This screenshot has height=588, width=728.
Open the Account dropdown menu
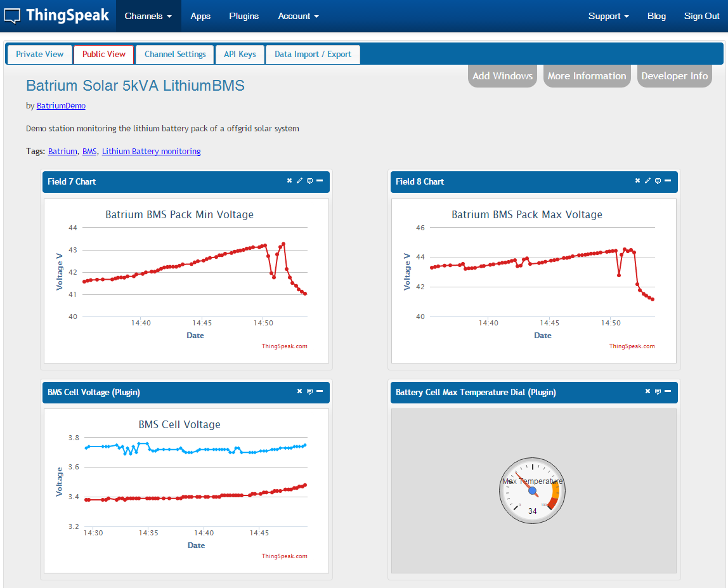click(x=298, y=16)
